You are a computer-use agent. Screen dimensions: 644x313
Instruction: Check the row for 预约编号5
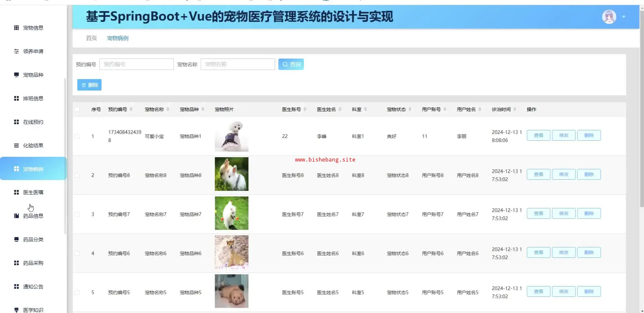click(x=77, y=292)
